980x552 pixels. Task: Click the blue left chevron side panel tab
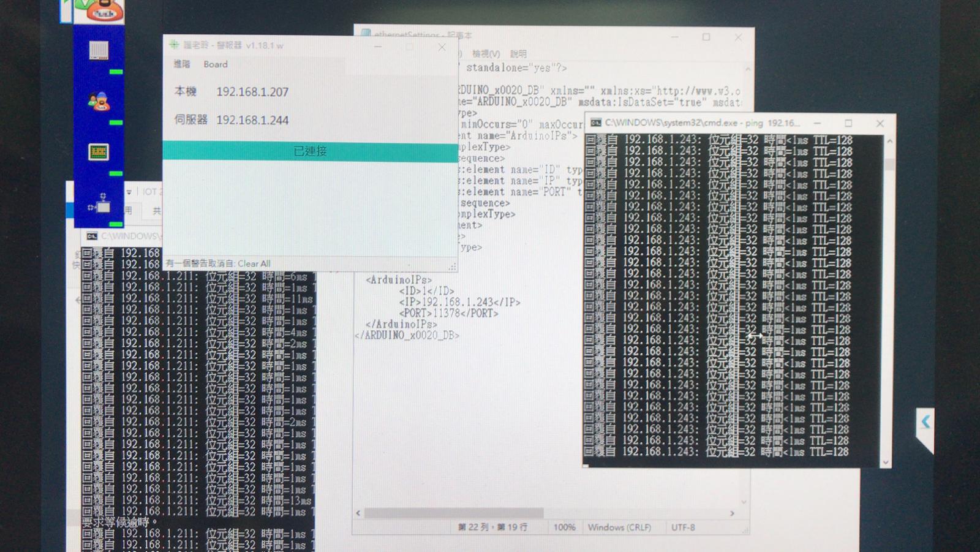click(x=925, y=422)
